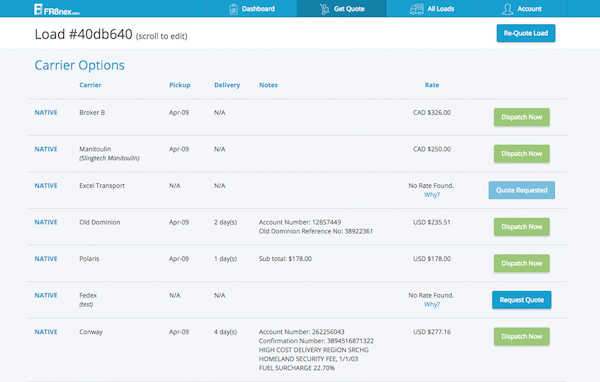Click the All Loads truck icon
The height and width of the screenshot is (382, 600).
pos(417,9)
